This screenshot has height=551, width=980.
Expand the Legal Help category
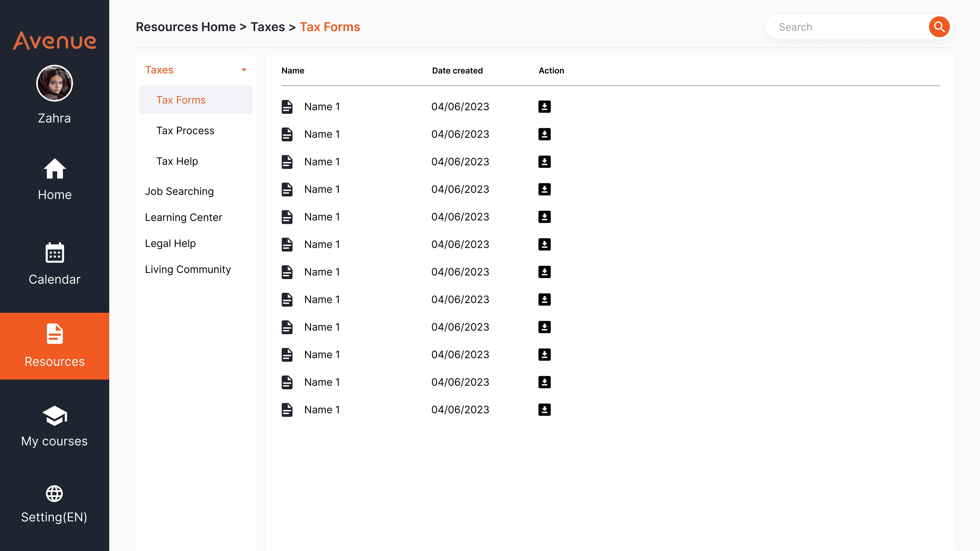coord(170,243)
